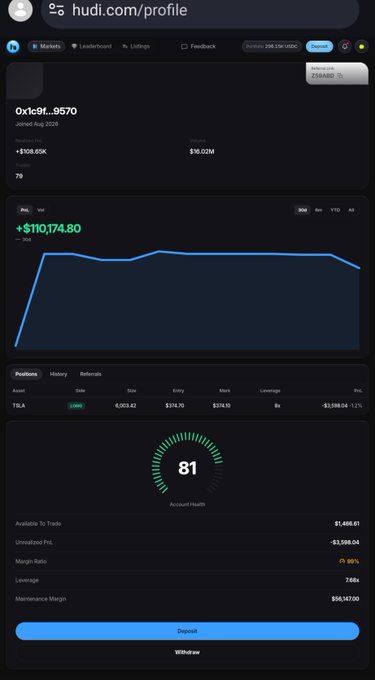Click the top Deposit button
The image size is (375, 680).
[x=320, y=46]
